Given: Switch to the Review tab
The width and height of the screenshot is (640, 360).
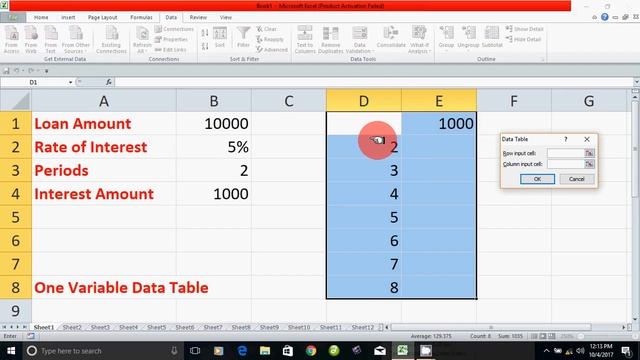Looking at the screenshot, I should coord(198,18).
